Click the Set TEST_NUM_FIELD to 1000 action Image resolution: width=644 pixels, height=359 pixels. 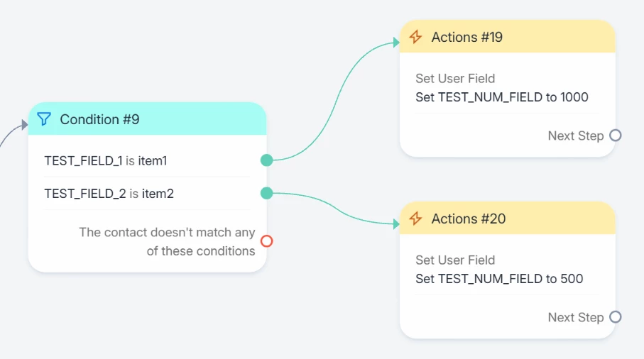point(501,97)
